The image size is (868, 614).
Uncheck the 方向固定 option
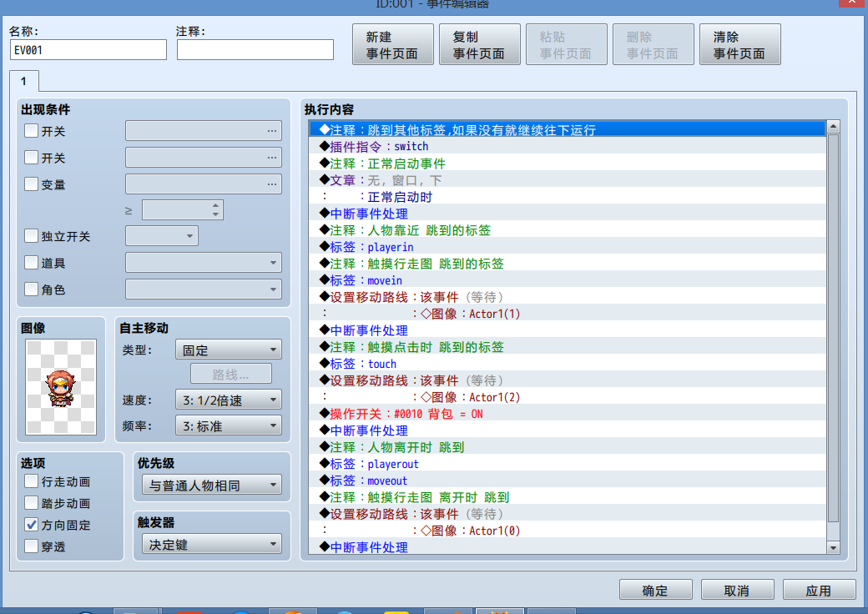tap(32, 525)
